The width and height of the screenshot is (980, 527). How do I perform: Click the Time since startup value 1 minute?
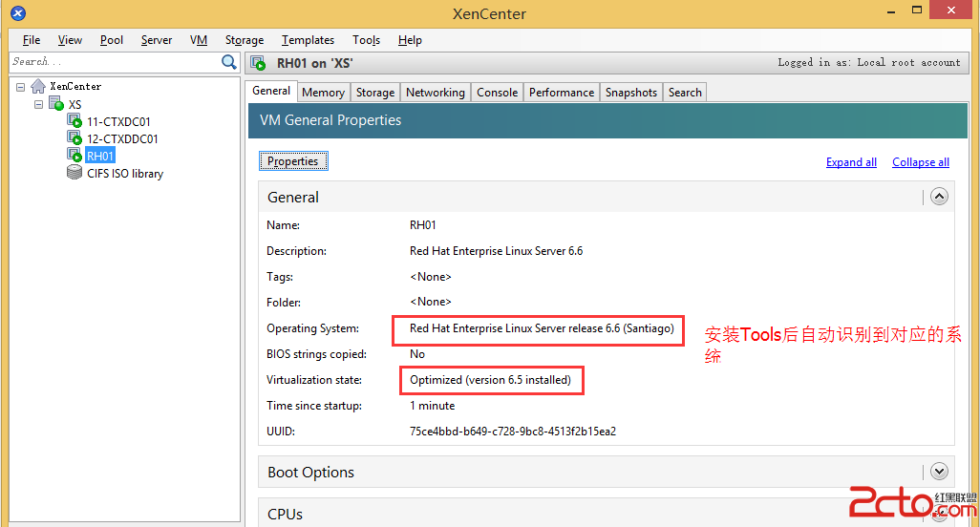(x=432, y=406)
